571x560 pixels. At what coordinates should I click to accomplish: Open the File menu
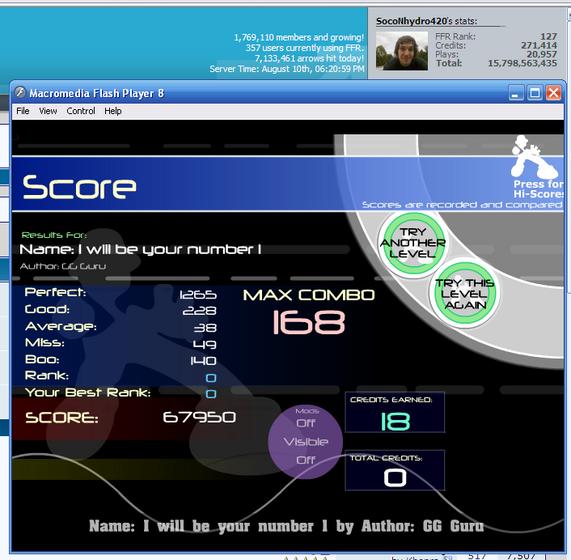(x=23, y=111)
